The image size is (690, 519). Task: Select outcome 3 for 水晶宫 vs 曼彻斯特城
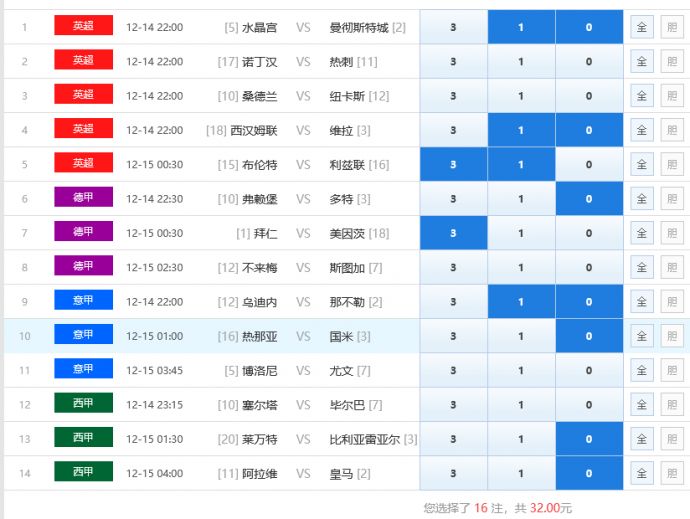click(x=453, y=27)
